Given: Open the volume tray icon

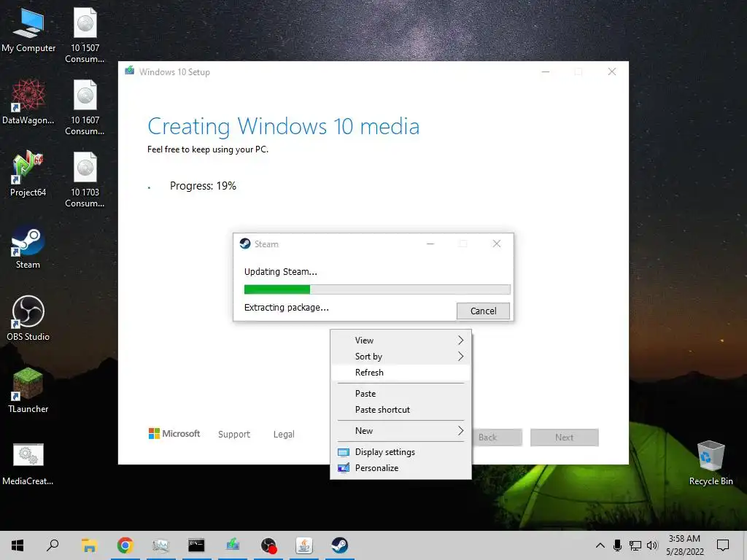Looking at the screenshot, I should (652, 545).
